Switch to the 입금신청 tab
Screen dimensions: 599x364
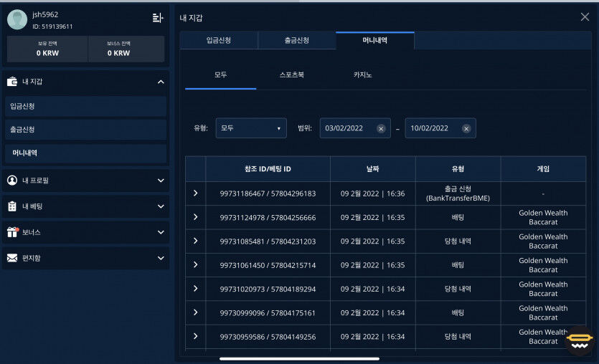coord(219,40)
